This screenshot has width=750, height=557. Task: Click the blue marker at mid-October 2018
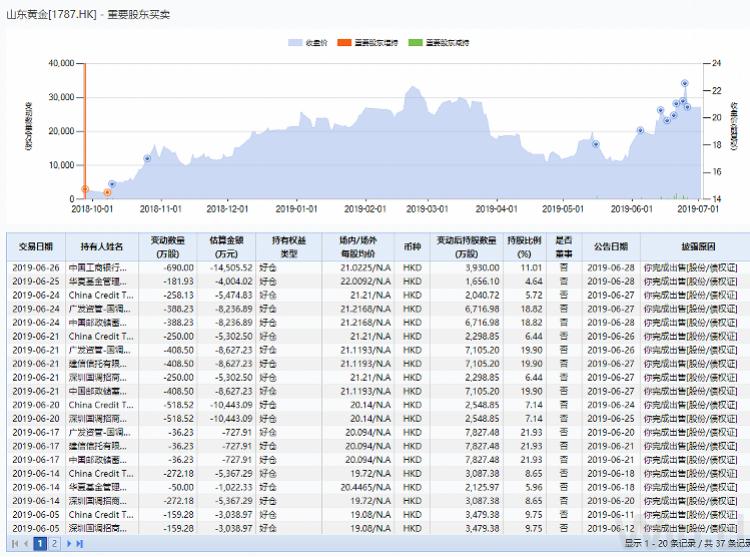112,184
